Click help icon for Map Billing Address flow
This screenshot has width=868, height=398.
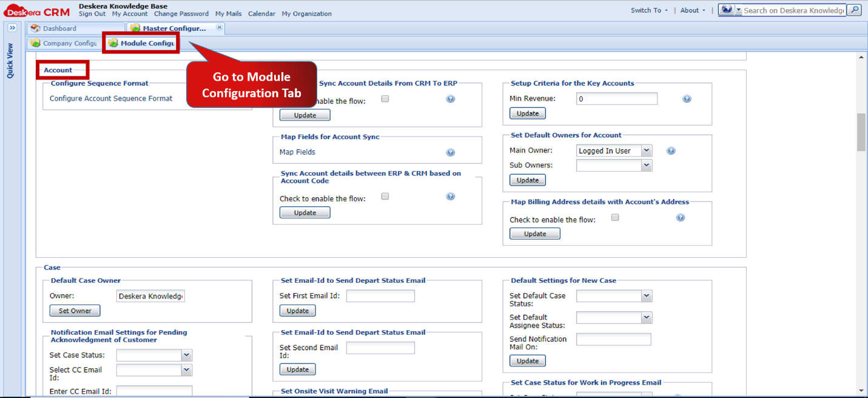(681, 217)
